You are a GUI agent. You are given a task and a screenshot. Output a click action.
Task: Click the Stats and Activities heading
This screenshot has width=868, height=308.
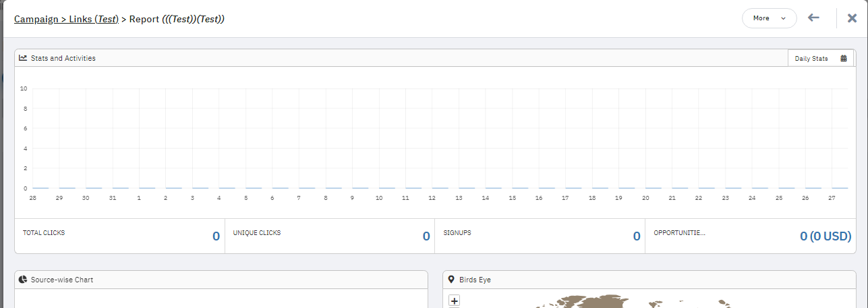point(63,58)
